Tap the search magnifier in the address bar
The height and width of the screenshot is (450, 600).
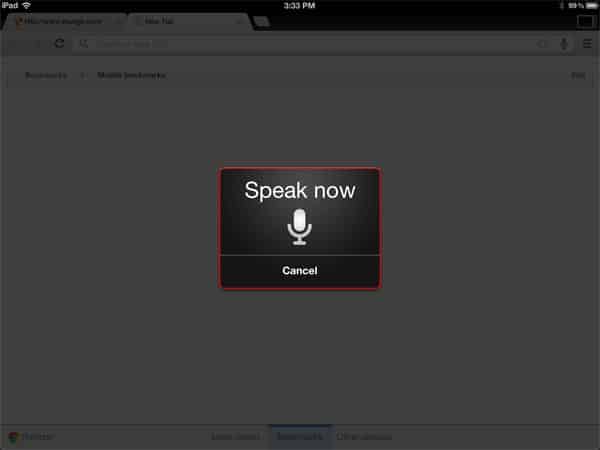tap(83, 44)
